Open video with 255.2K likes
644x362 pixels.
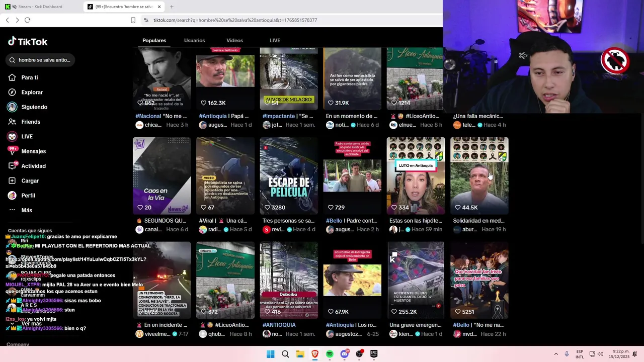[x=416, y=280]
